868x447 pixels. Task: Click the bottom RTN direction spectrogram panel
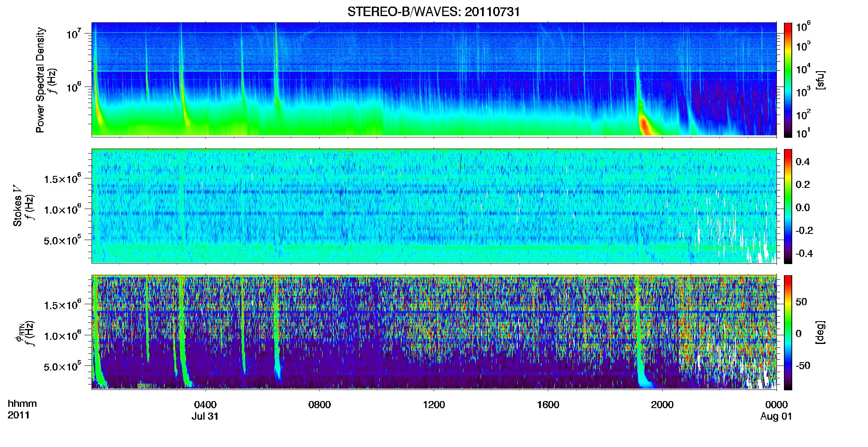pyautogui.click(x=434, y=332)
